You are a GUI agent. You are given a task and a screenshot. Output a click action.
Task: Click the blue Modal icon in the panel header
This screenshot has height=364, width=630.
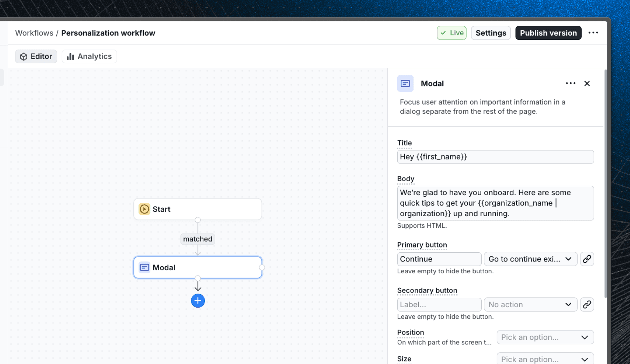[x=405, y=83]
